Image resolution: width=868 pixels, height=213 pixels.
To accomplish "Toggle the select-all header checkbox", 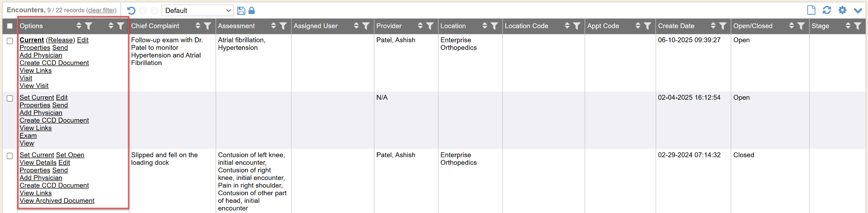I will [x=10, y=26].
